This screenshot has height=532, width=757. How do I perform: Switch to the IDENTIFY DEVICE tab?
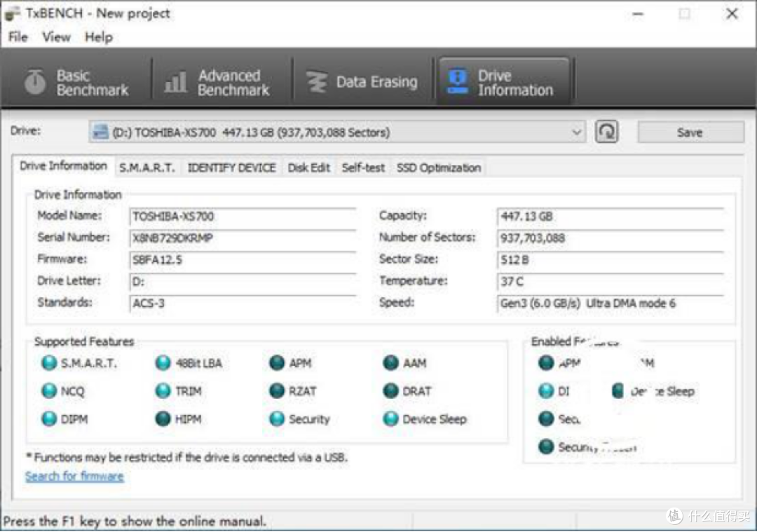(232, 168)
